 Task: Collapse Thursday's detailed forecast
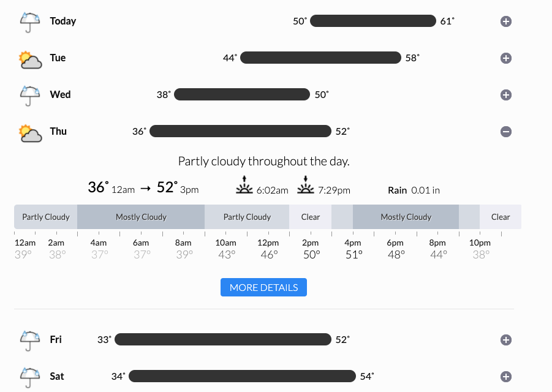(x=505, y=131)
